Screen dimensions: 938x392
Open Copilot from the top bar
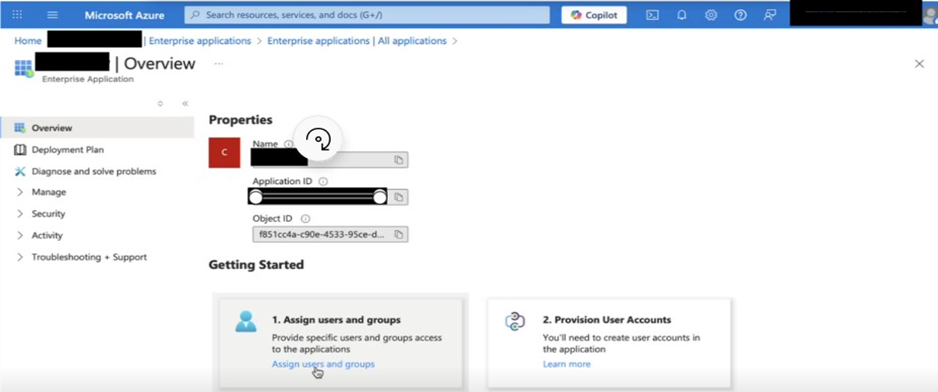(x=594, y=15)
